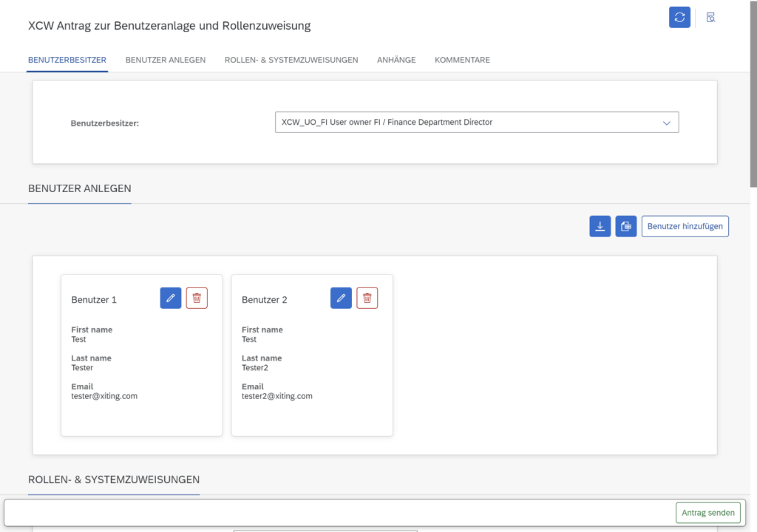This screenshot has width=757, height=532.
Task: Click the vertical scrollbar thumb on the right
Action: (753, 94)
